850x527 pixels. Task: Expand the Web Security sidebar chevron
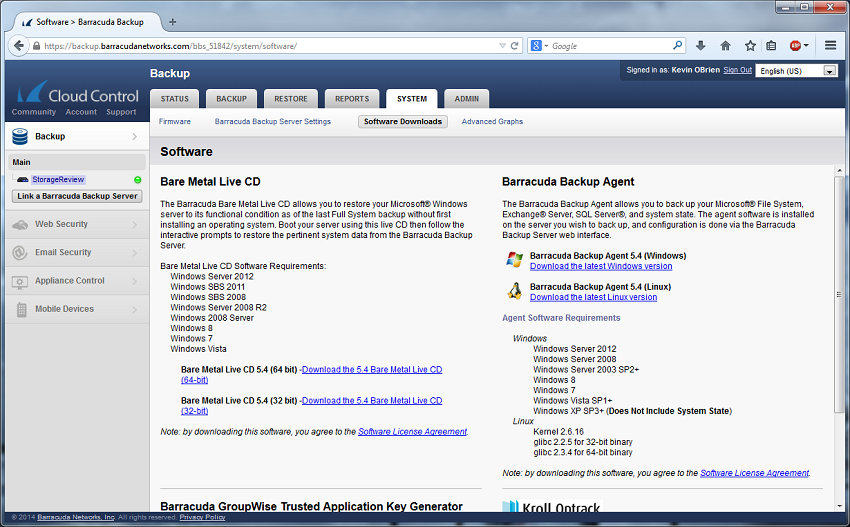[x=134, y=224]
